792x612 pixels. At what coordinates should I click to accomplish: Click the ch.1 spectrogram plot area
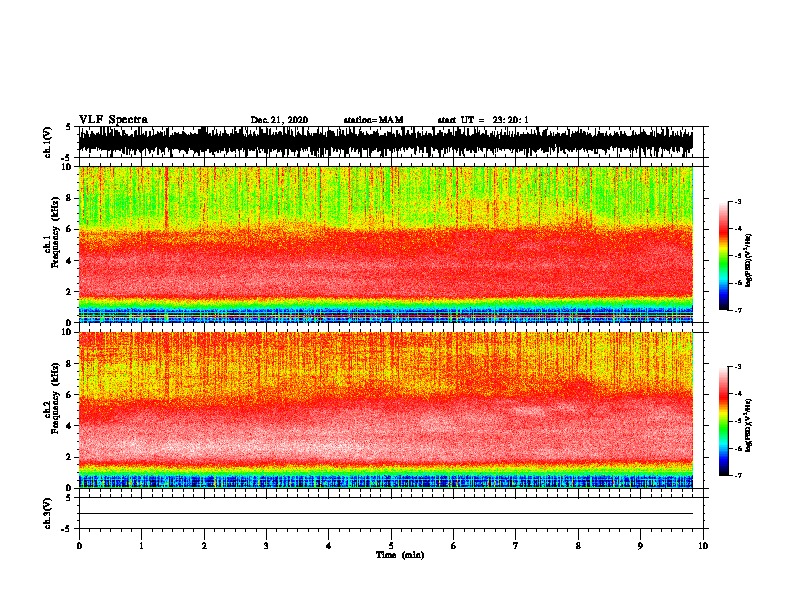click(385, 244)
